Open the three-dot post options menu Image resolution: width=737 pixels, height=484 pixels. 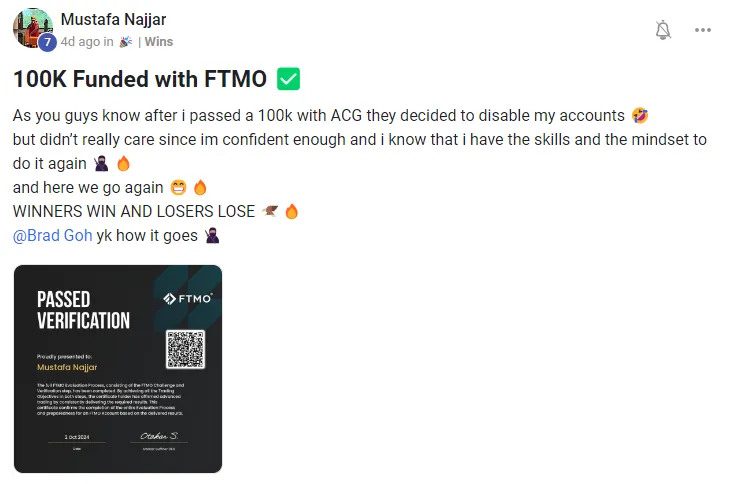[703, 30]
